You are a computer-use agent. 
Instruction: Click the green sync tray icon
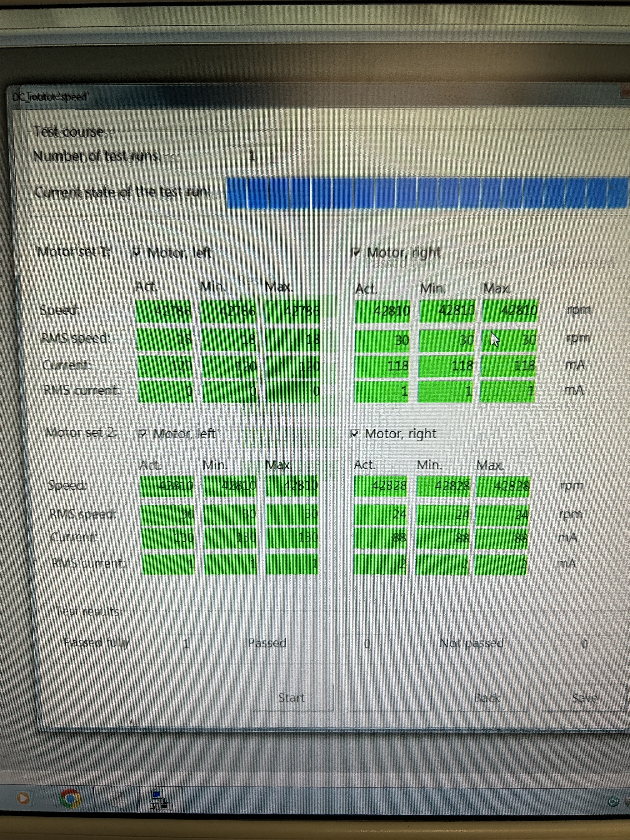click(x=613, y=802)
